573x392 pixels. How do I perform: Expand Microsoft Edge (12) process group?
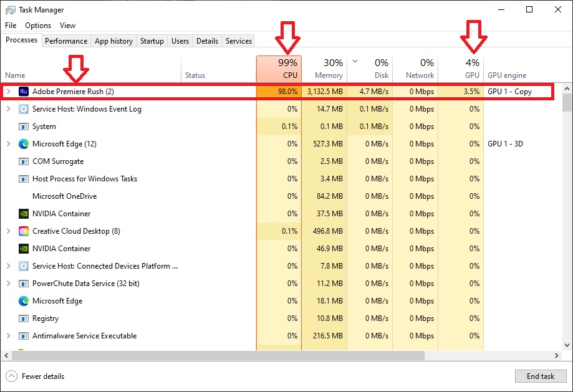tap(9, 144)
